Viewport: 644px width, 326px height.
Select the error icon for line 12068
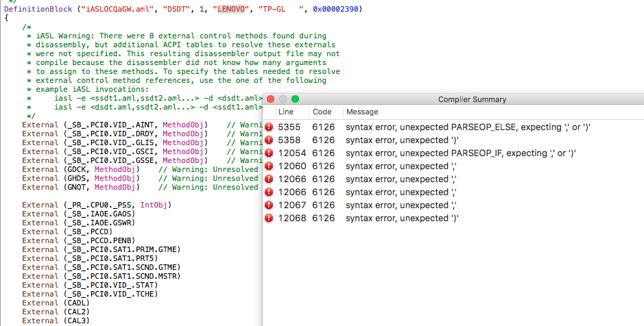click(269, 218)
